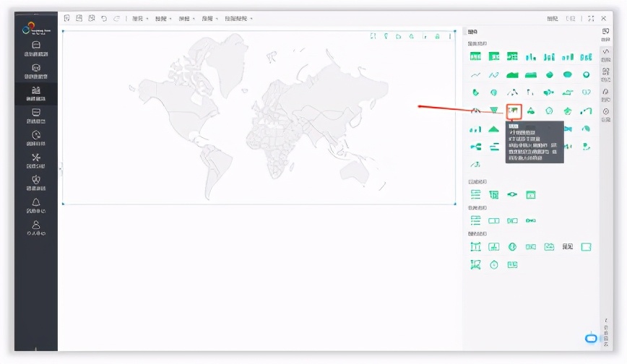Choose the straight line chart icon

(475, 75)
